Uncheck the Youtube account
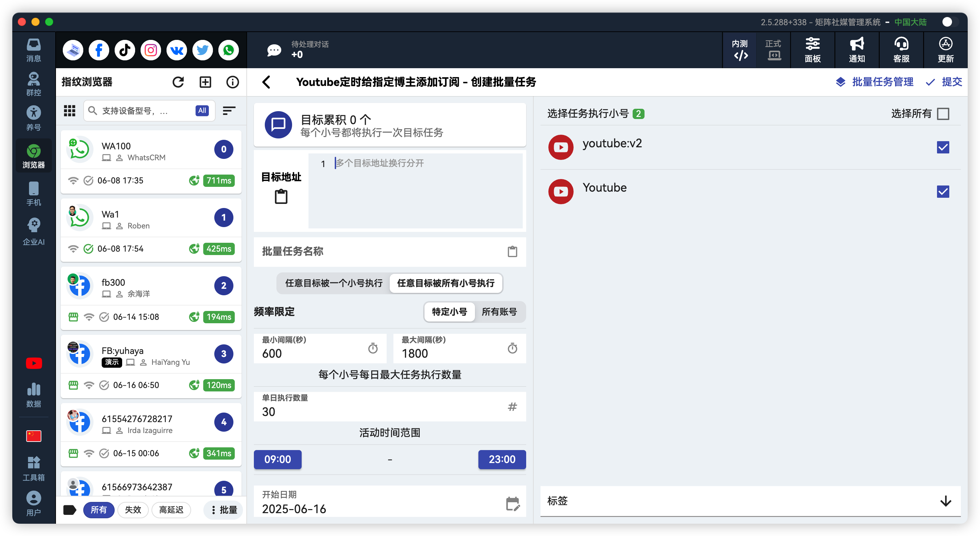This screenshot has width=980, height=536. pos(943,192)
